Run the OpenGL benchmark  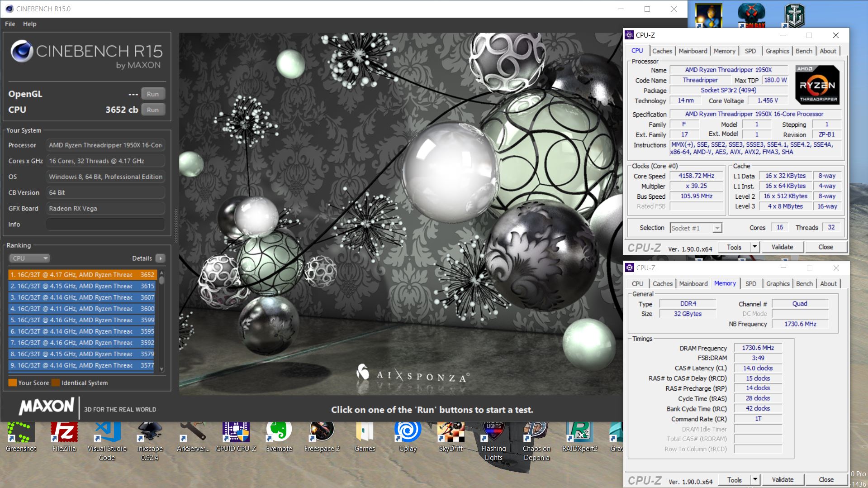pos(153,94)
